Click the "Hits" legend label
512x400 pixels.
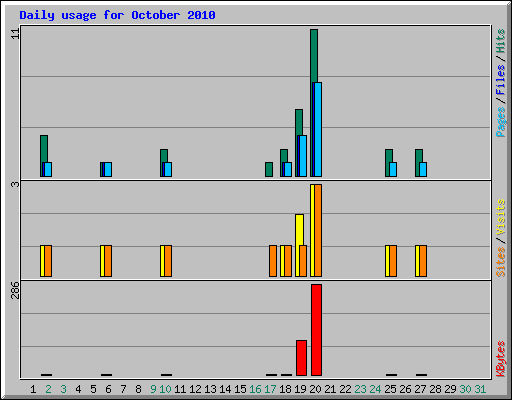[501, 41]
